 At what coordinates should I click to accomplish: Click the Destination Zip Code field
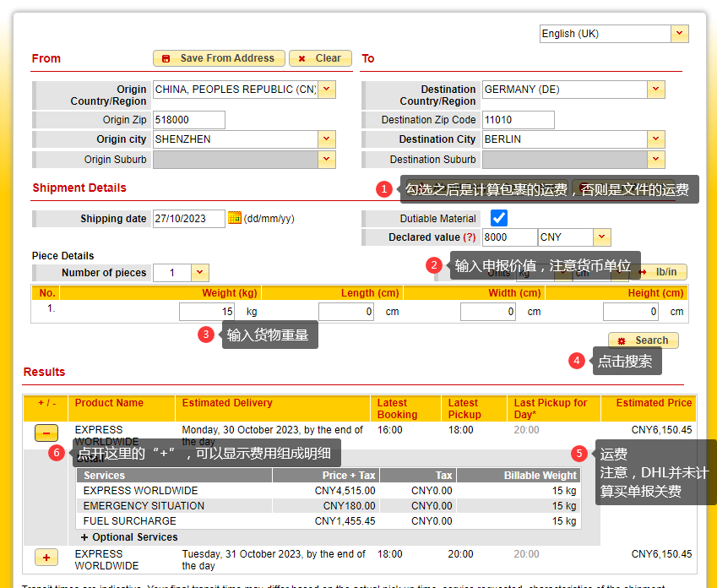[518, 120]
